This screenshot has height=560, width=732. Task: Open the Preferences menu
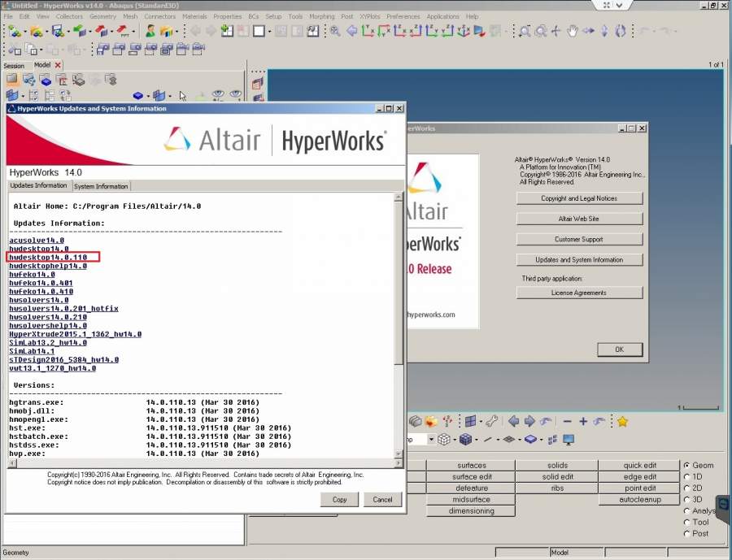(x=403, y=16)
